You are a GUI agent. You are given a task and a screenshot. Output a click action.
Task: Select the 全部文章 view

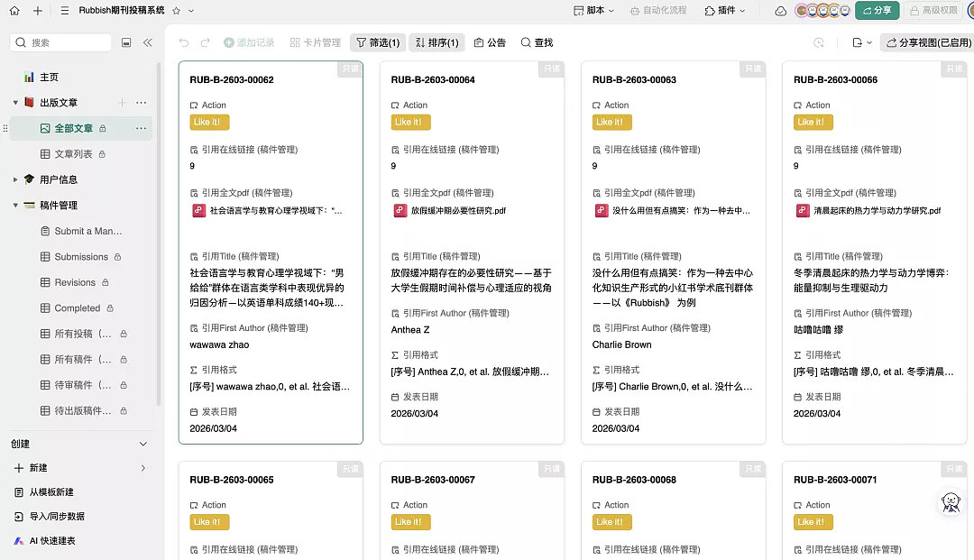[x=73, y=128]
